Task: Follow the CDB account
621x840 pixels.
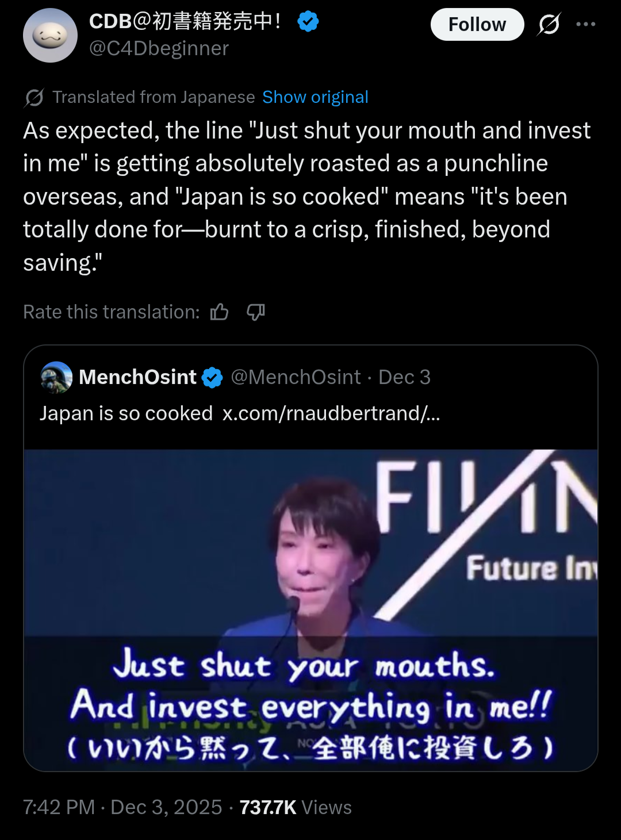Action: point(477,24)
